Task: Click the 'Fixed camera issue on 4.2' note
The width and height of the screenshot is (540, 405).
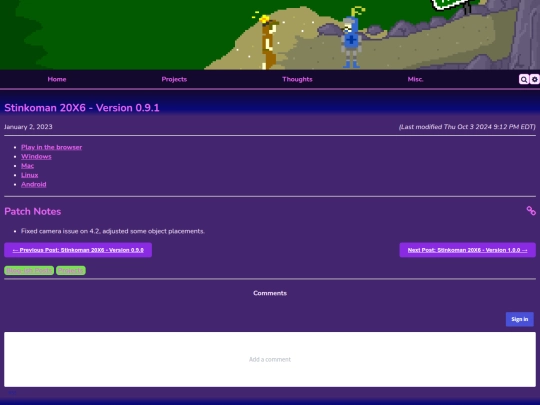Action: (x=113, y=231)
